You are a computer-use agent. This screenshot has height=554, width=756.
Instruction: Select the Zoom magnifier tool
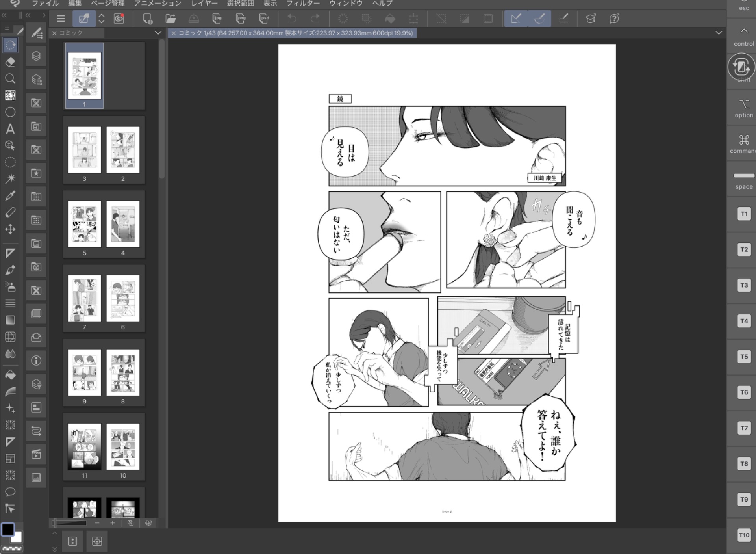pyautogui.click(x=10, y=78)
